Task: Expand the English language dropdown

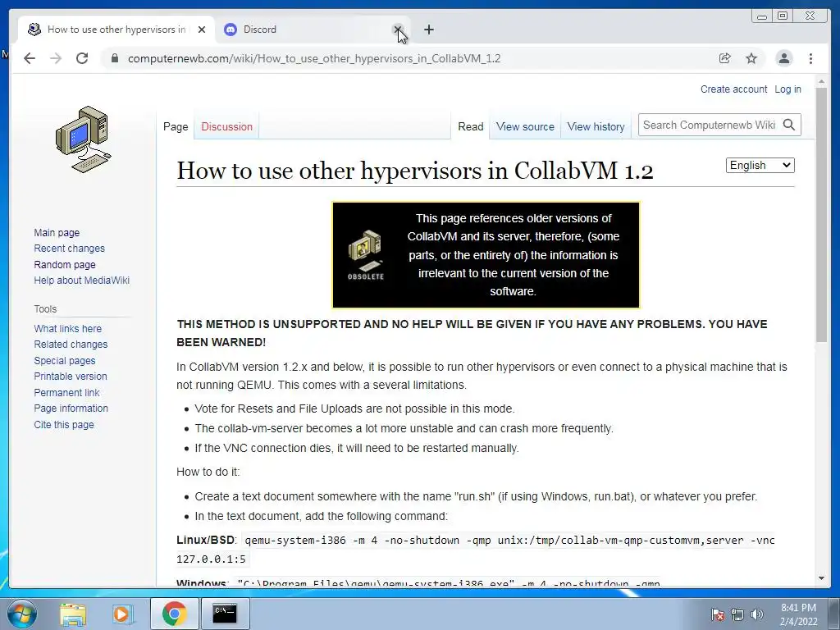Action: [760, 165]
